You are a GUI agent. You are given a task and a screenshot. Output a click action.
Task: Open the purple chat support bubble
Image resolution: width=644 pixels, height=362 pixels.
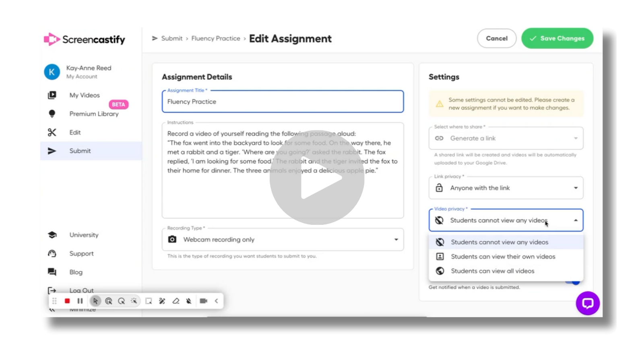point(587,303)
